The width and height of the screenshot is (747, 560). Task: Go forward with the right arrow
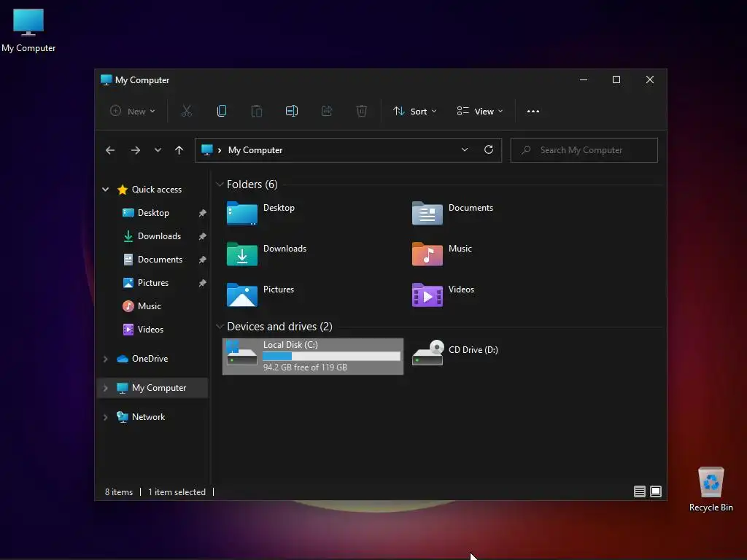(135, 150)
